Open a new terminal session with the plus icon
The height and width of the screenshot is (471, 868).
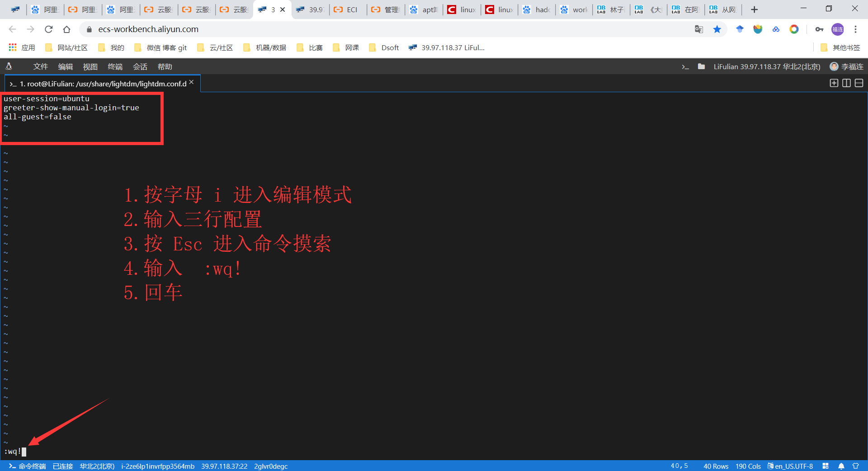click(x=834, y=83)
